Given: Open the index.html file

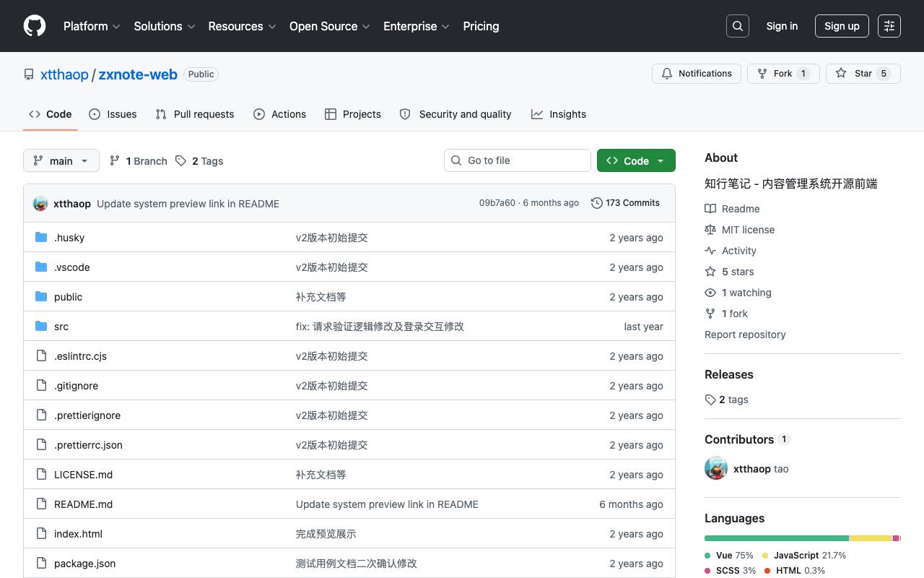Looking at the screenshot, I should (78, 534).
